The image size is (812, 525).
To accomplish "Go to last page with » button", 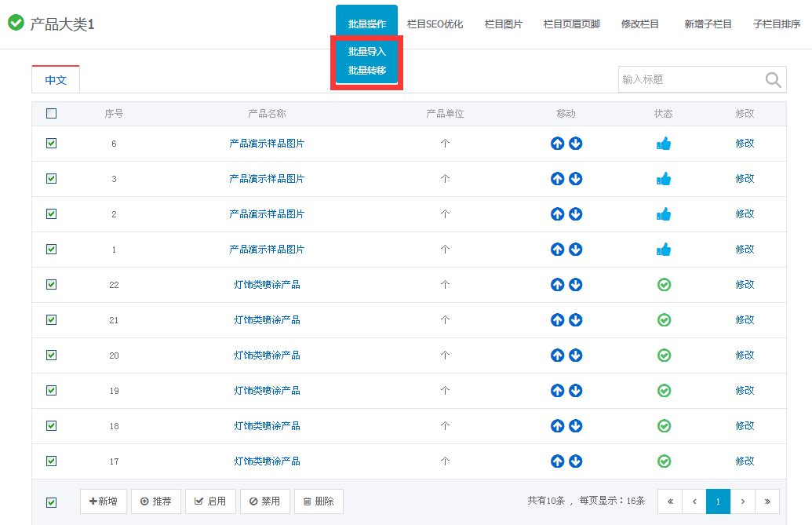I will point(766,501).
